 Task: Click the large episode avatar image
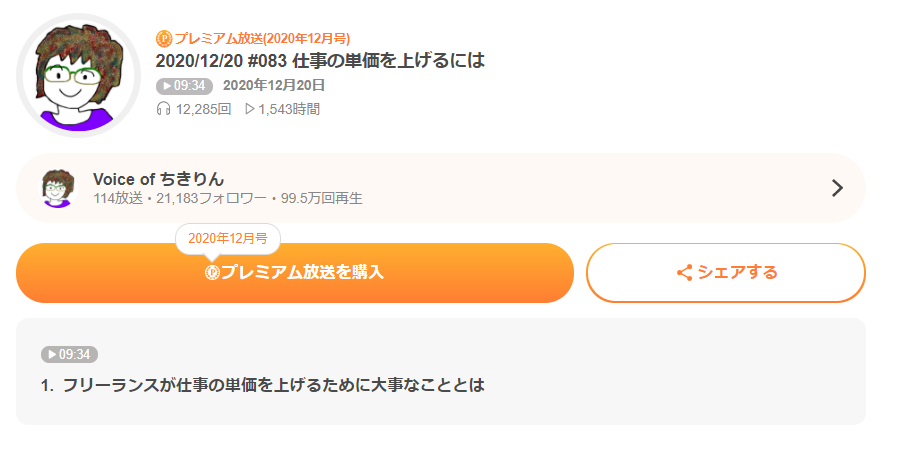coord(78,76)
